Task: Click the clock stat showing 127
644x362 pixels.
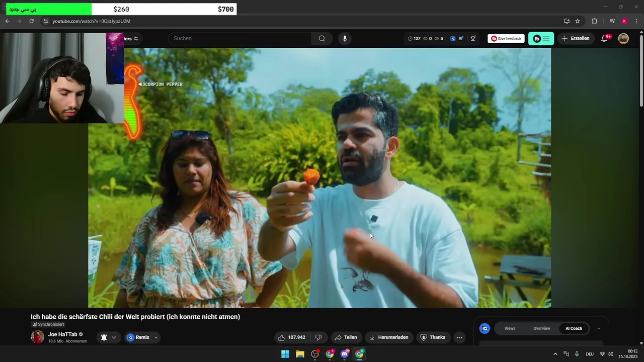Action: pos(414,39)
